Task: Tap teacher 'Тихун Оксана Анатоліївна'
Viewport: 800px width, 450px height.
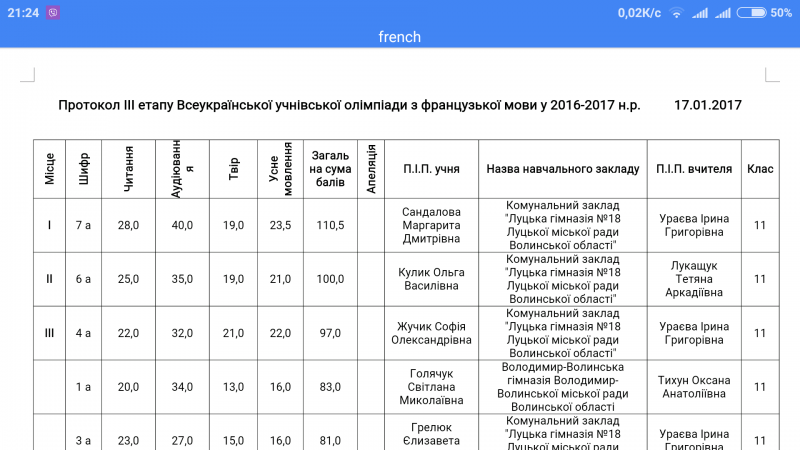Action: [x=694, y=387]
